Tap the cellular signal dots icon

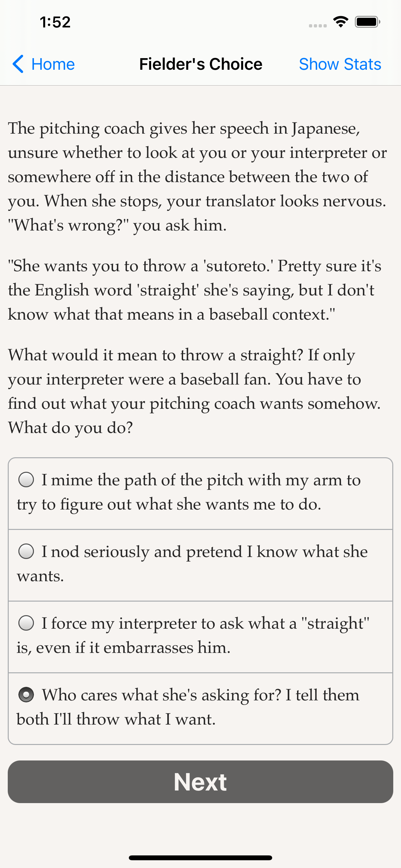coord(317,26)
